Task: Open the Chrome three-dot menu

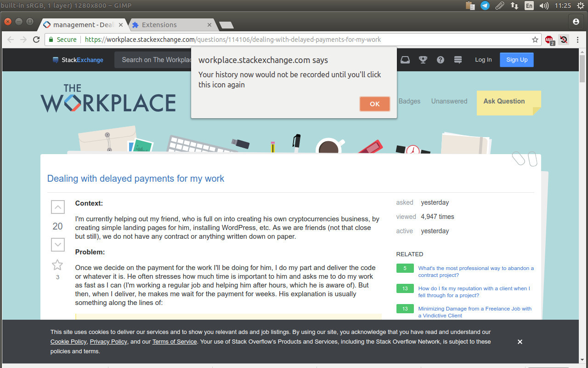Action: click(x=578, y=40)
